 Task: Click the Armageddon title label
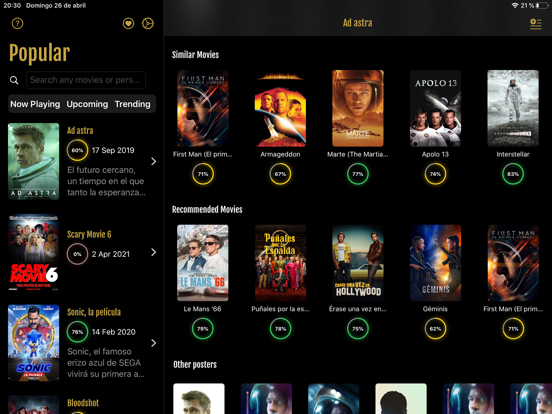(x=280, y=154)
